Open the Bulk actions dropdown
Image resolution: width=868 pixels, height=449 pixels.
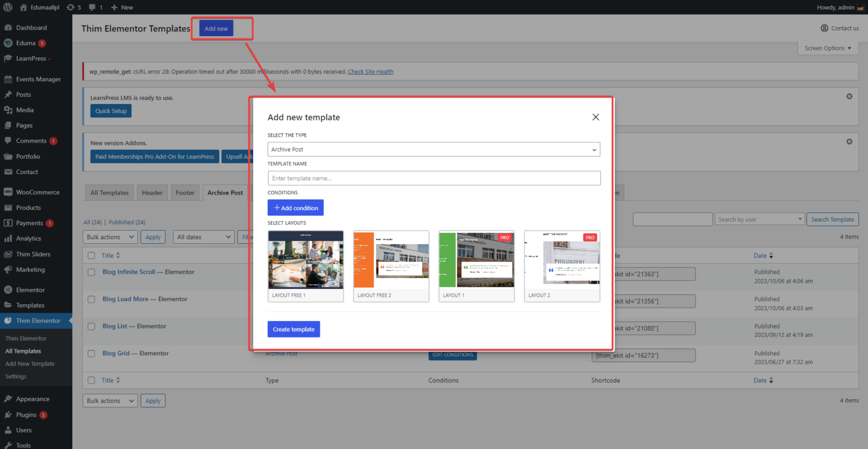(110, 236)
